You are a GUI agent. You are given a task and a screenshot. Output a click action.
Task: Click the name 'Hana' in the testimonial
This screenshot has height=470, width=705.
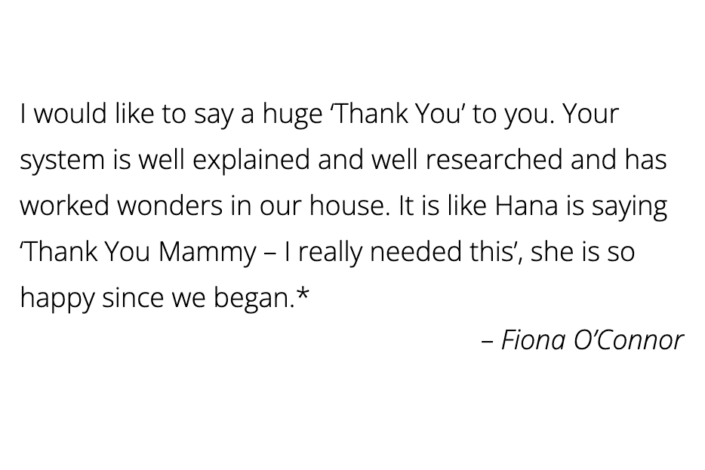point(526,206)
